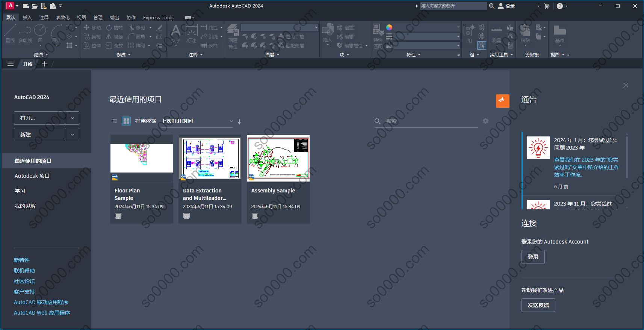Click the New file icon in the quick access toolbar
The height and width of the screenshot is (330, 644).
click(x=26, y=6)
